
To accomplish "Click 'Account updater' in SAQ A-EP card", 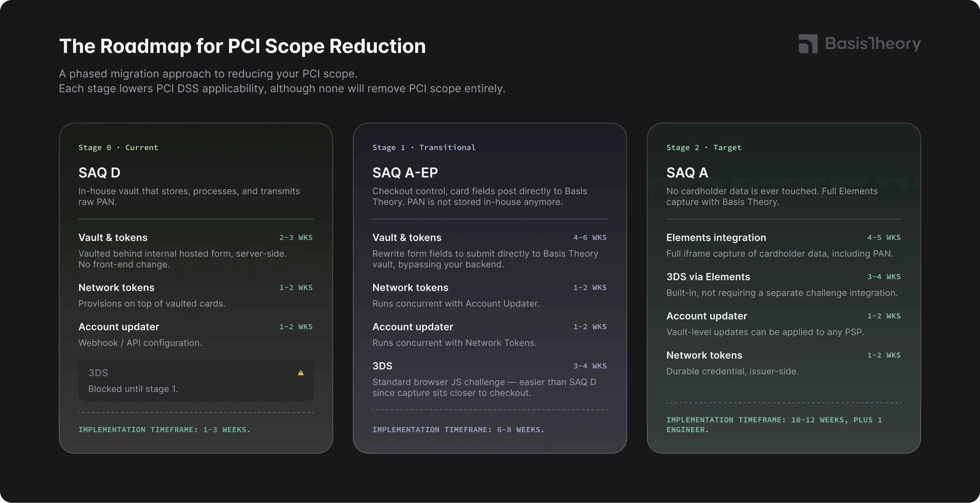I will pos(413,327).
